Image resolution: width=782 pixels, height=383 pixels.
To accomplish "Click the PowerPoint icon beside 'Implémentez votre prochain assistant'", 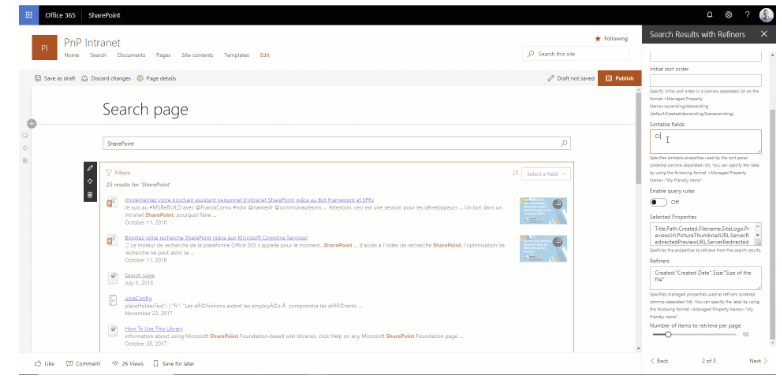I will pos(112,202).
